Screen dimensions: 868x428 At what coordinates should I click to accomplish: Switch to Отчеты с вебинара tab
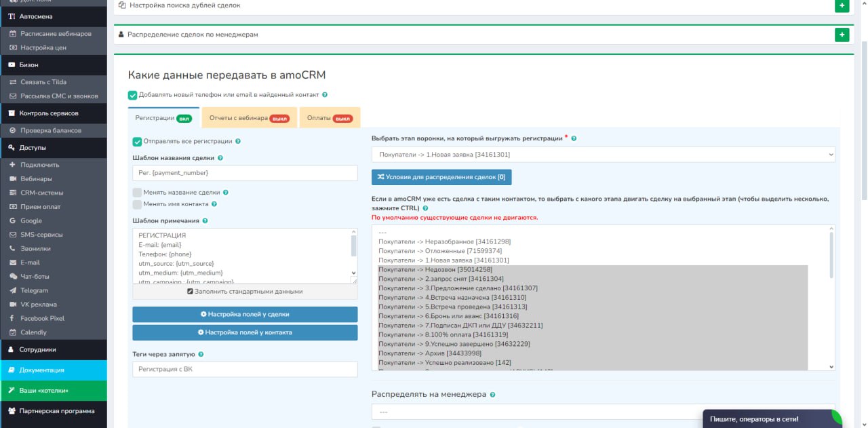[x=249, y=118]
